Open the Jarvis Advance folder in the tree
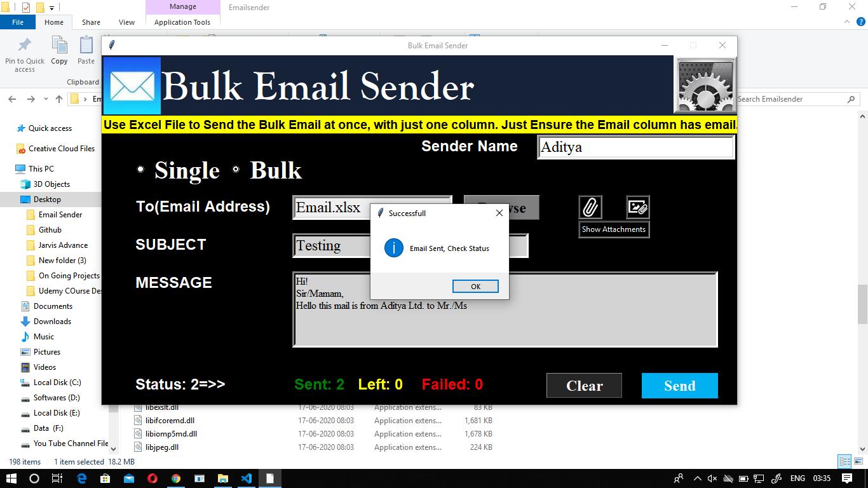The width and height of the screenshot is (868, 488). pyautogui.click(x=63, y=245)
